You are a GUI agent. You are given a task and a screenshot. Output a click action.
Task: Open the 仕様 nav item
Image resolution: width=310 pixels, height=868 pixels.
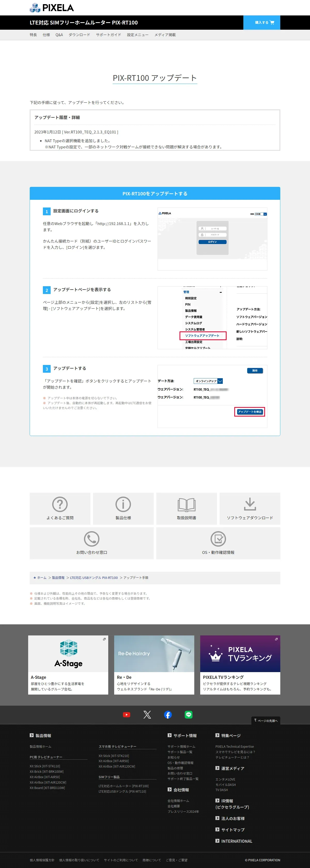pos(46,35)
